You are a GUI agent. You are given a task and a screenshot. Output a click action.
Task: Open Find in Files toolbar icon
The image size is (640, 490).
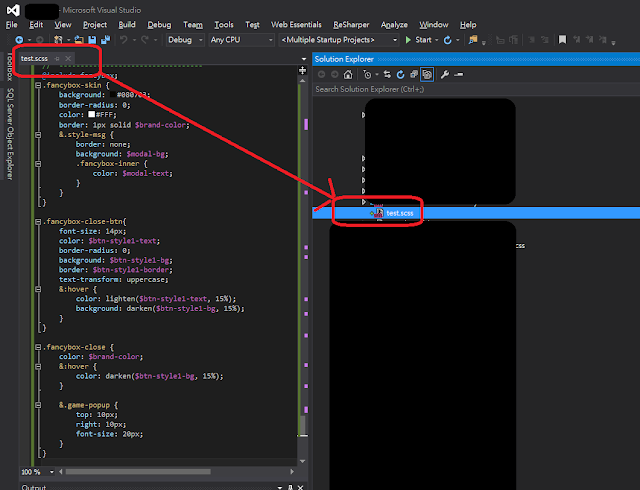[x=473, y=40]
